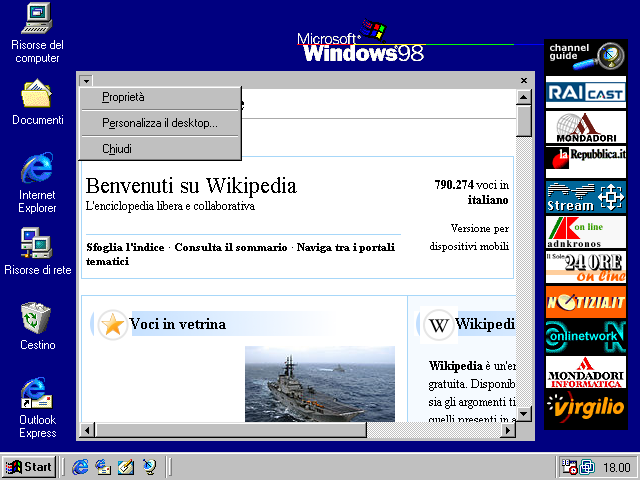Click the Show Desktop quick launch icon
640x480 pixels.
pyautogui.click(x=125, y=466)
